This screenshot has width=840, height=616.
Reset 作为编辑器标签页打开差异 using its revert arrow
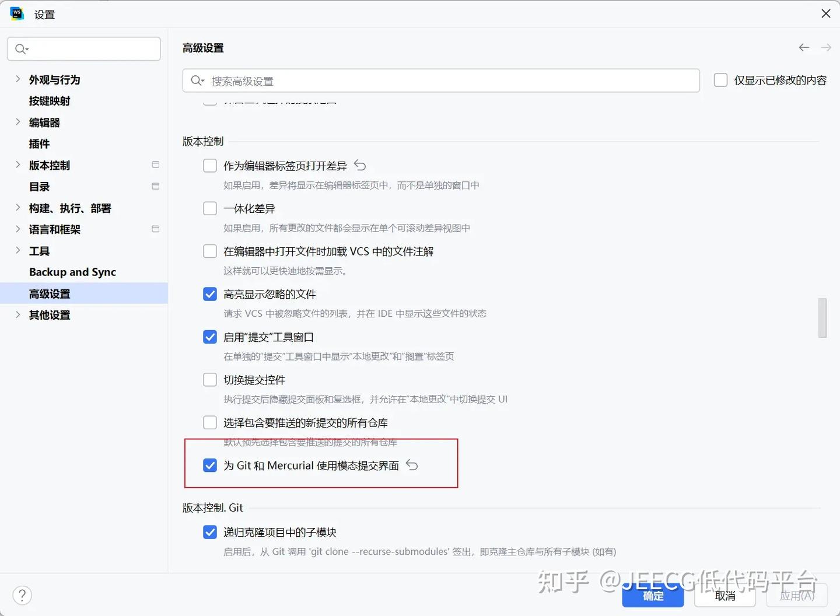point(360,164)
